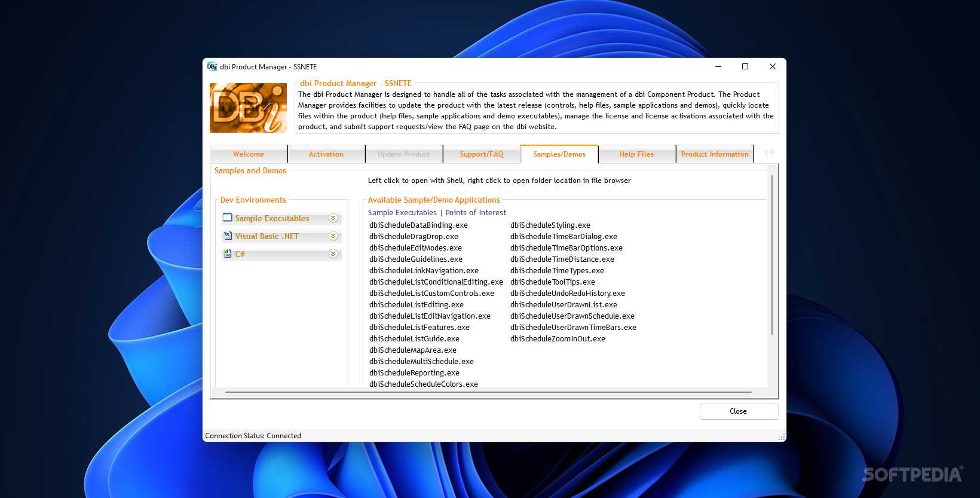Launch dbiScheduleEditModes.exe
The image size is (980, 498).
point(415,248)
